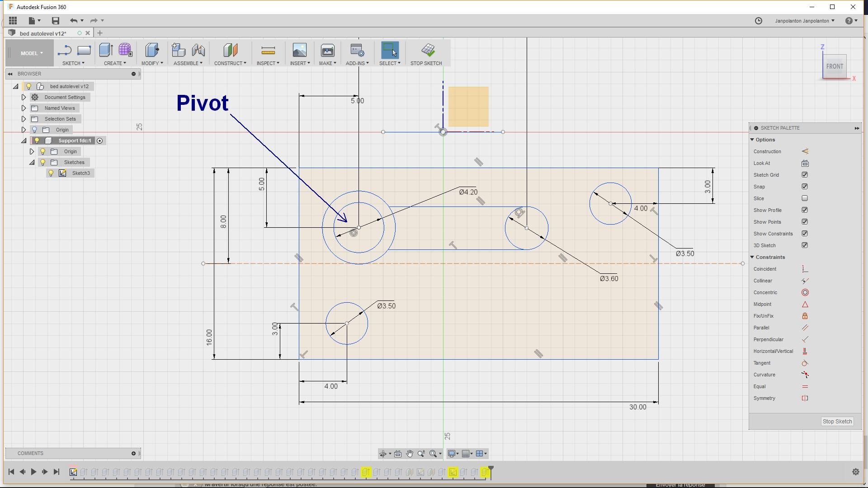Click the Save icon in the top bar
Viewport: 868px width, 488px height.
tap(55, 21)
